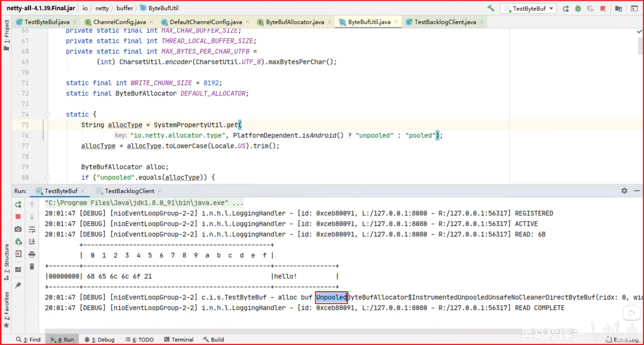
Task: Click DEFAULT_ALLOCATOR on line 72
Action: coord(213,93)
